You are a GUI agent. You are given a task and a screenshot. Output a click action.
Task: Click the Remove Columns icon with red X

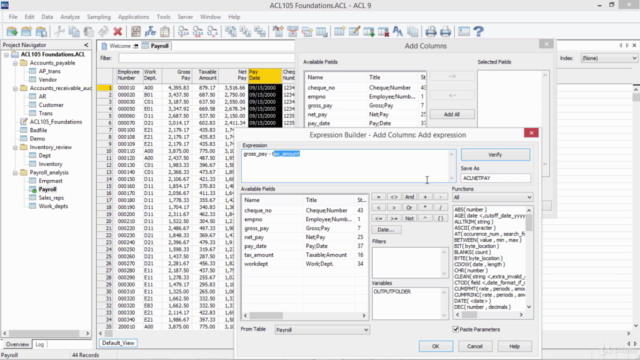click(383, 31)
